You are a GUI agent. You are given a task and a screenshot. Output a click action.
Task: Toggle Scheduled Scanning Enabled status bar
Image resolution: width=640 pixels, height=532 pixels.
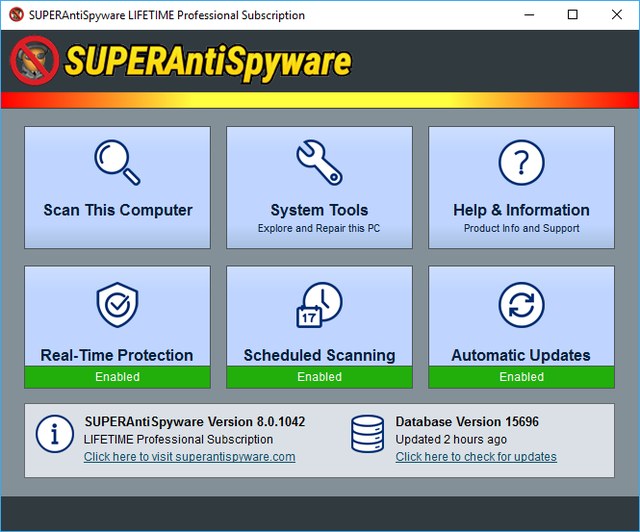[319, 377]
